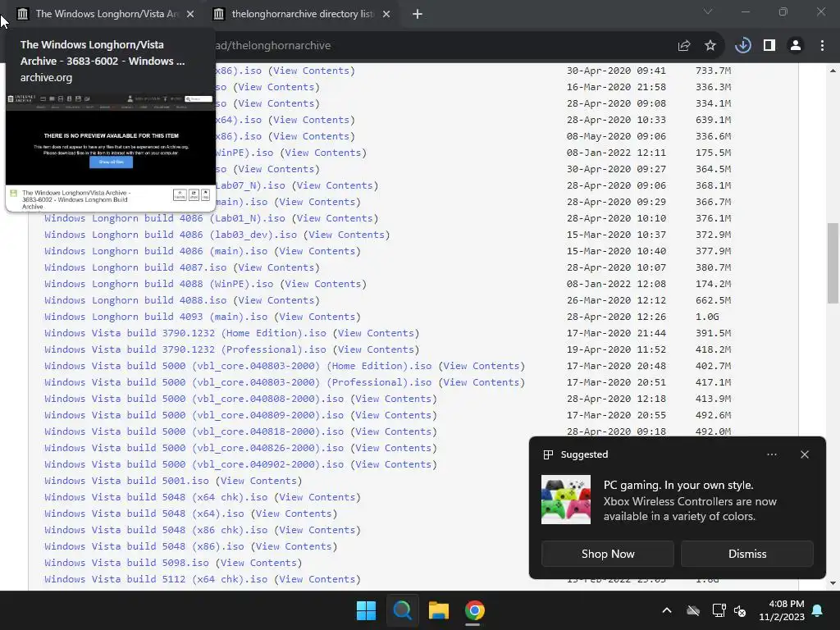Screen dimensions: 840x630
Task: View Contents of Vista build 5001.iso
Action: [x=258, y=481]
